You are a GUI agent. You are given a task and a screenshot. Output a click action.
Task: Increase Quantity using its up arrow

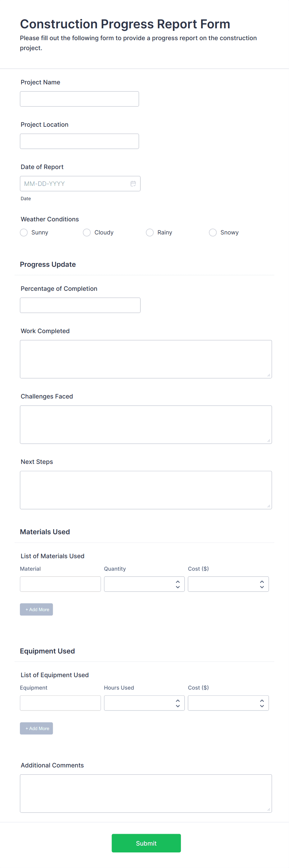pyautogui.click(x=178, y=581)
